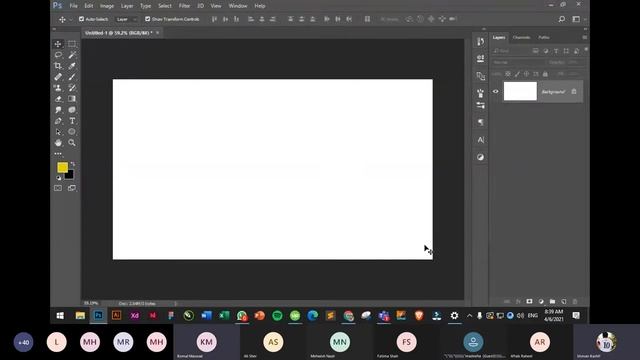Open the Windows Start menu
Image resolution: width=640 pixels, height=360 pixels.
(60, 316)
